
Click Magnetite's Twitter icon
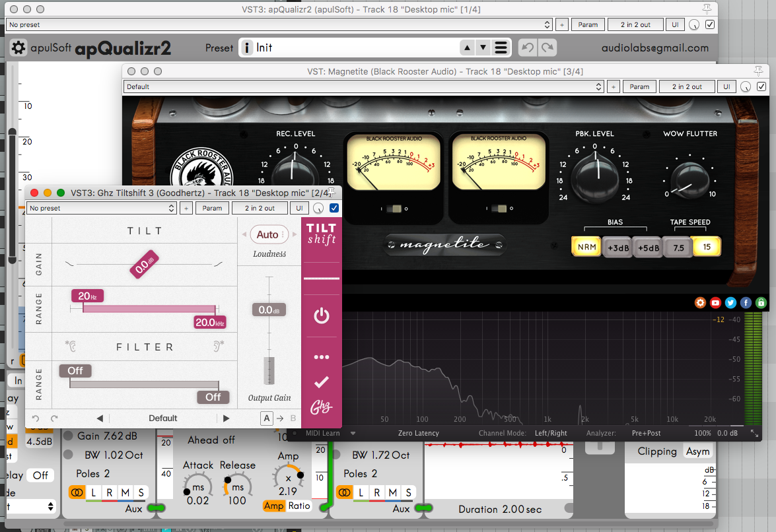click(x=730, y=303)
